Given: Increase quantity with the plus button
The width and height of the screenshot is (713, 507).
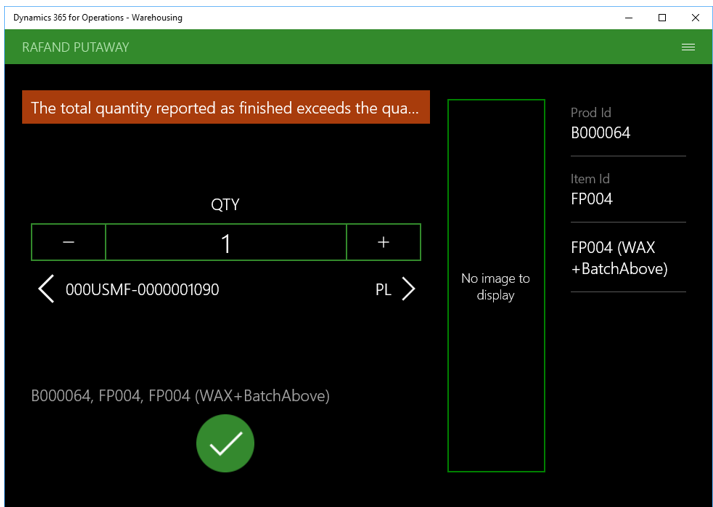Looking at the screenshot, I should click(383, 242).
